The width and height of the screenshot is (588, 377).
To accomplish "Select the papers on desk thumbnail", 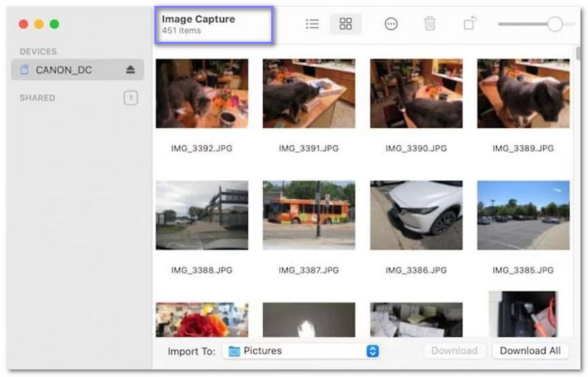I will click(416, 320).
